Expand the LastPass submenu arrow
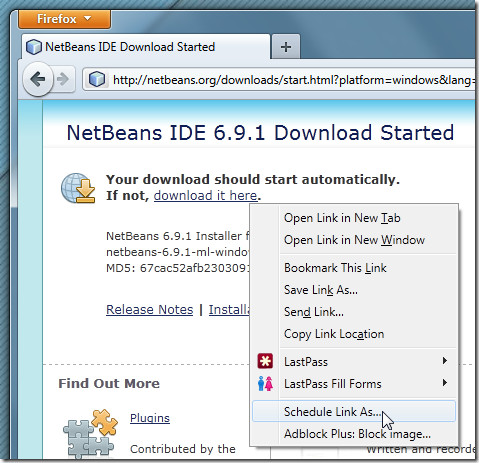The image size is (479, 463). (445, 361)
